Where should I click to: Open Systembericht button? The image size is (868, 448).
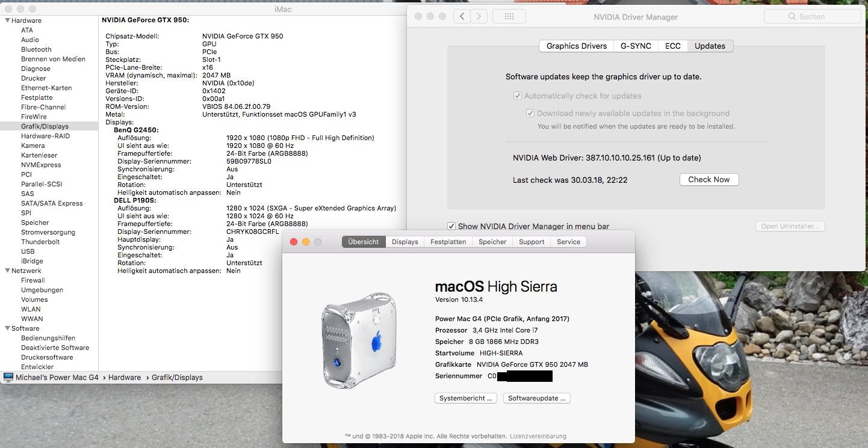[x=466, y=398]
